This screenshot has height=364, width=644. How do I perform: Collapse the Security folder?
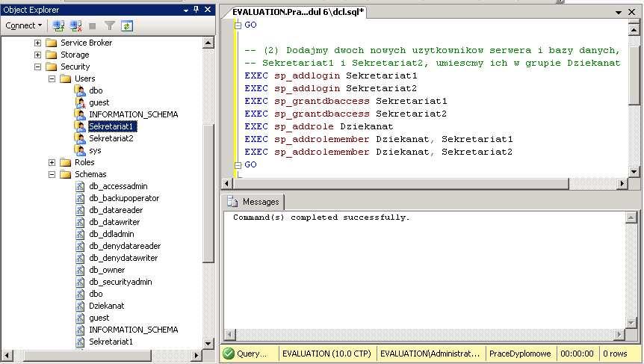click(38, 67)
